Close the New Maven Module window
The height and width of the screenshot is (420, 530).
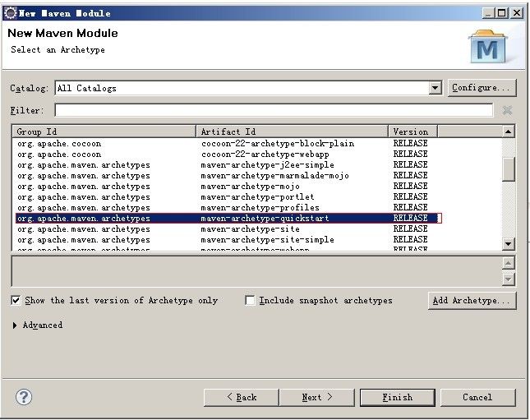517,13
